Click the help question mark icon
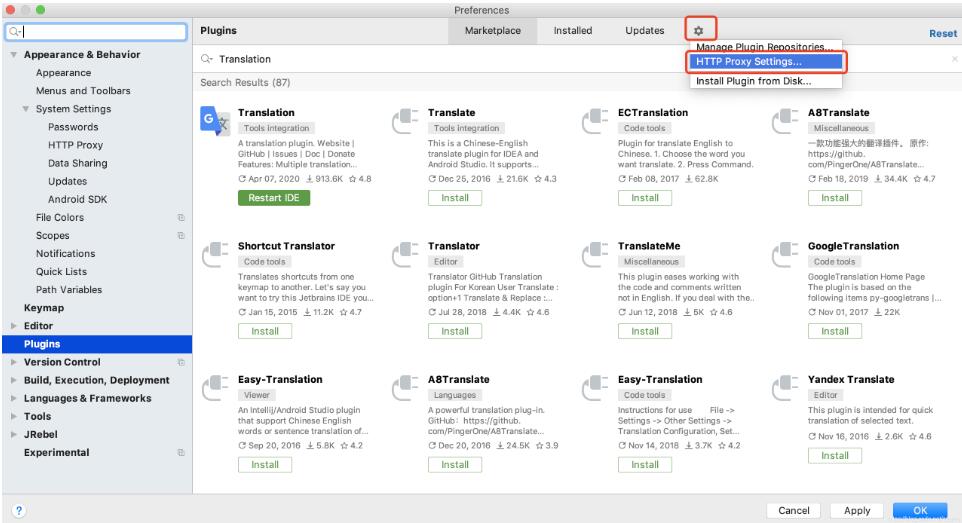The width and height of the screenshot is (962, 523). 18,510
